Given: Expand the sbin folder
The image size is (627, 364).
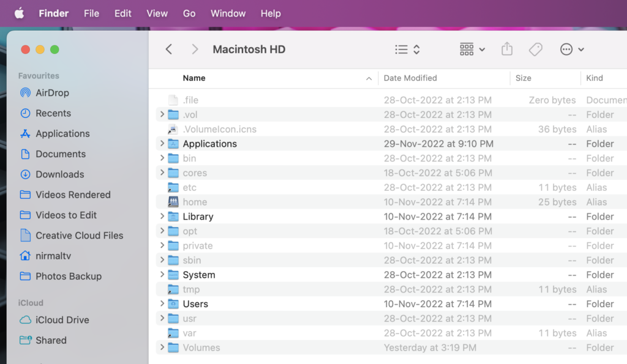Looking at the screenshot, I should pos(162,260).
